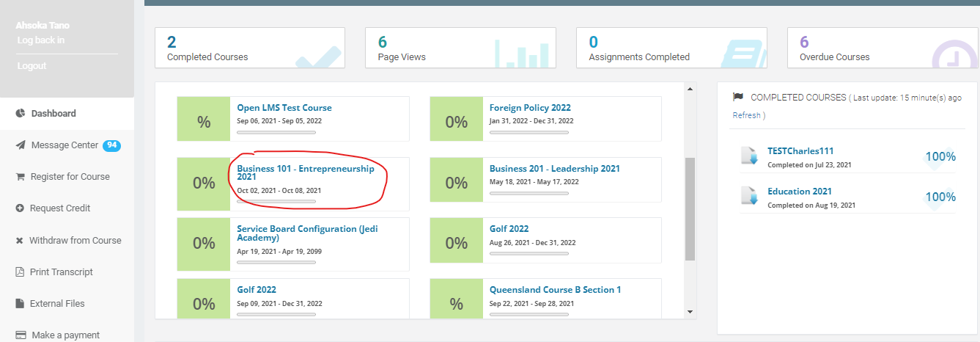Click the Dashboard pie chart icon
Viewport: 980px width, 342px height.
21,114
